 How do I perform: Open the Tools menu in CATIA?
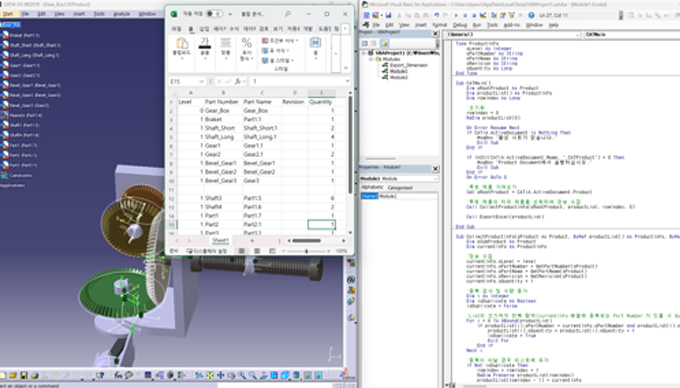[99, 14]
